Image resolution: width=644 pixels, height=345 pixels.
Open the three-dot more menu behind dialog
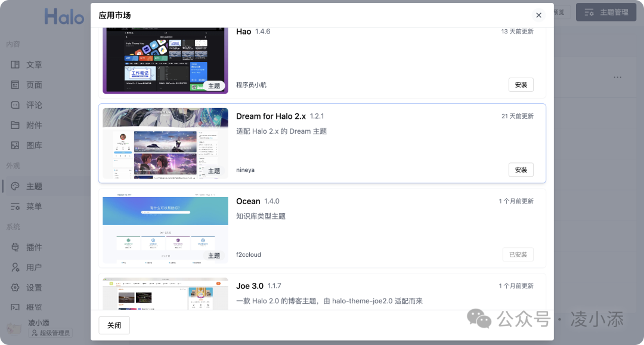pyautogui.click(x=617, y=77)
